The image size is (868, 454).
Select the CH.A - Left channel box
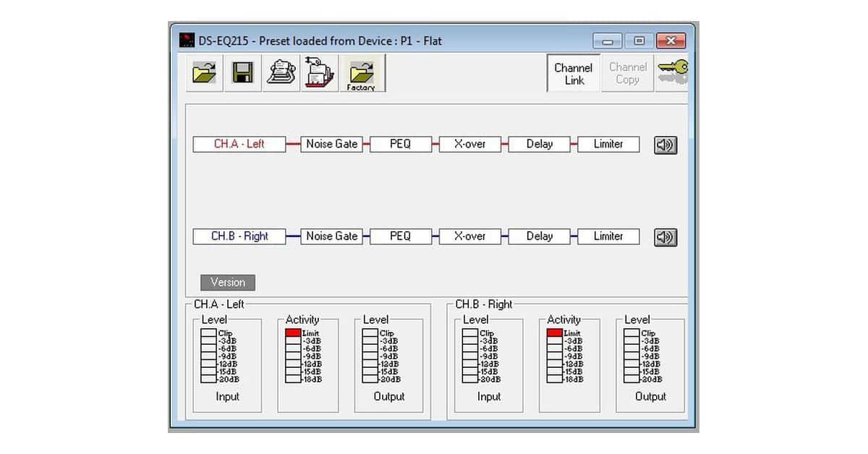coord(239,144)
